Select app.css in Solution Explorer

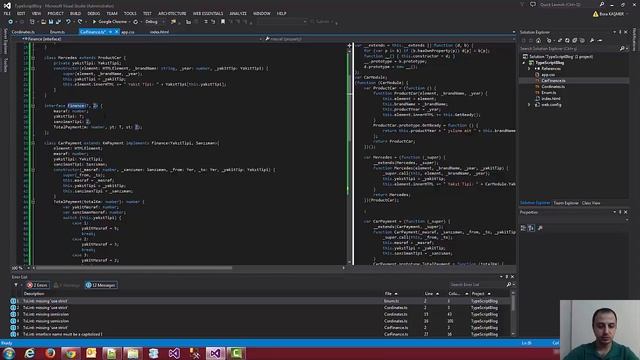(548, 75)
